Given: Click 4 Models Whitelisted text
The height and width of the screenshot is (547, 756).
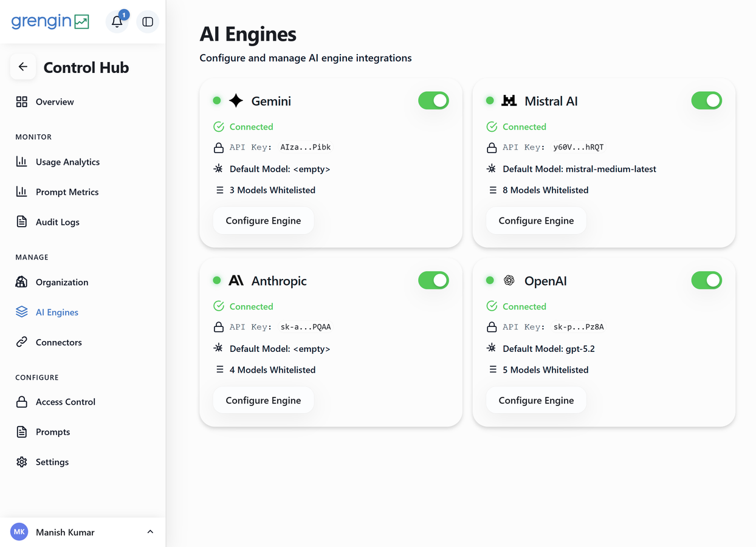Looking at the screenshot, I should [272, 370].
